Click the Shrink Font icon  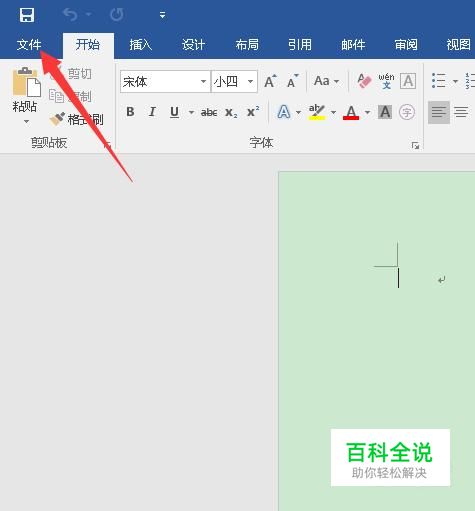293,81
